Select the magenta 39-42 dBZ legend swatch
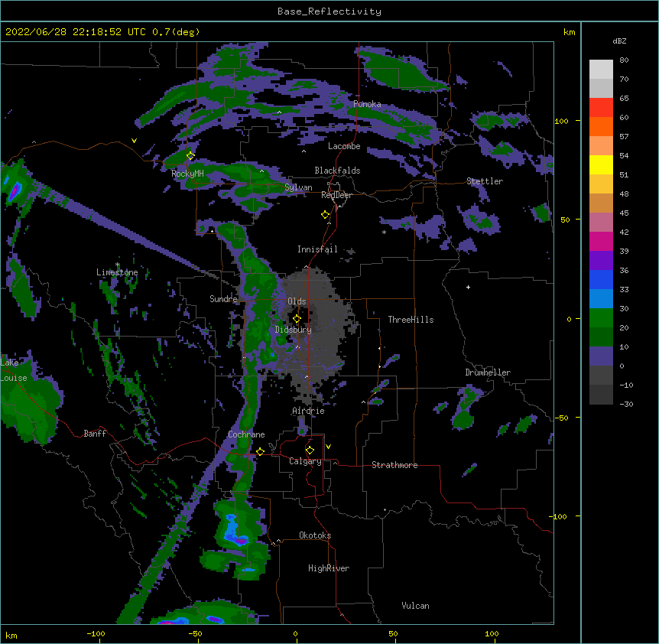Viewport: 659px width, 644px height. point(601,241)
